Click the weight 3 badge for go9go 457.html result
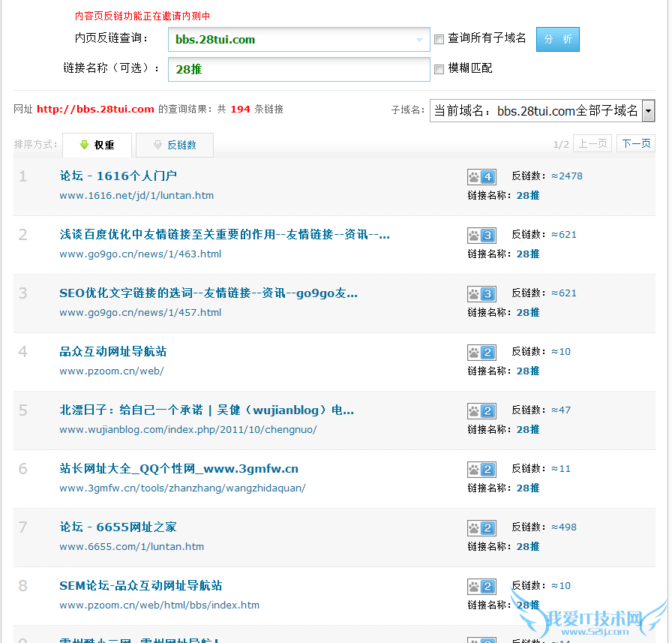The width and height of the screenshot is (672, 643). tap(481, 294)
